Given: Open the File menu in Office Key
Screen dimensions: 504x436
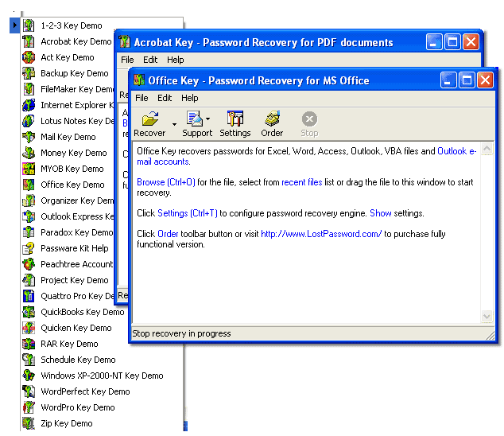Looking at the screenshot, I should point(142,98).
